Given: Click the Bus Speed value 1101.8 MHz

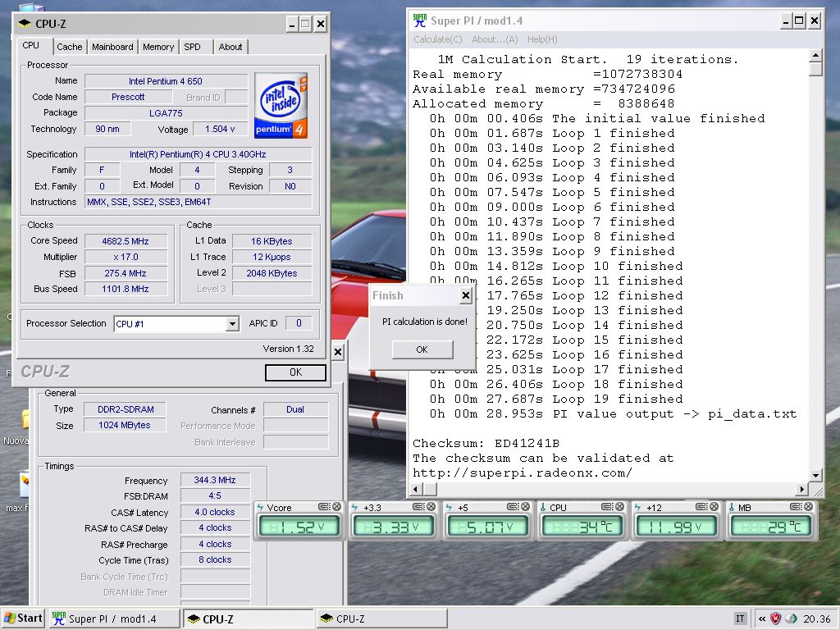Looking at the screenshot, I should point(126,290).
